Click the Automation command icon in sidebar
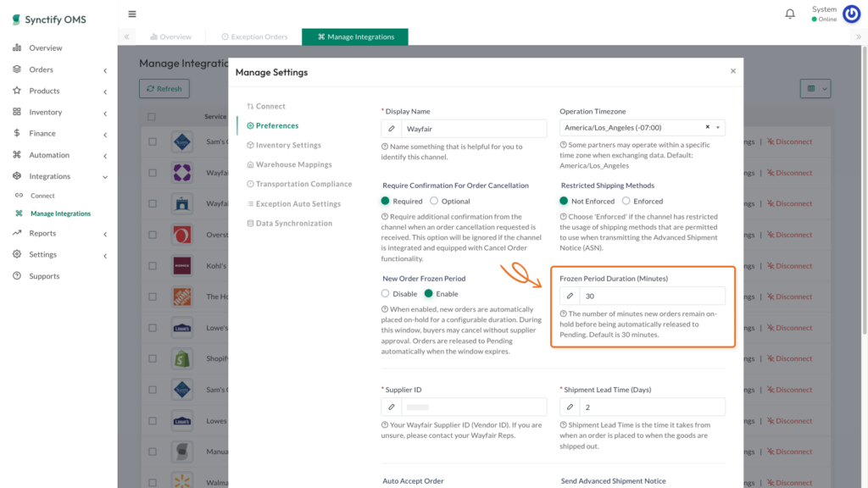This screenshot has width=868, height=488. click(x=17, y=154)
